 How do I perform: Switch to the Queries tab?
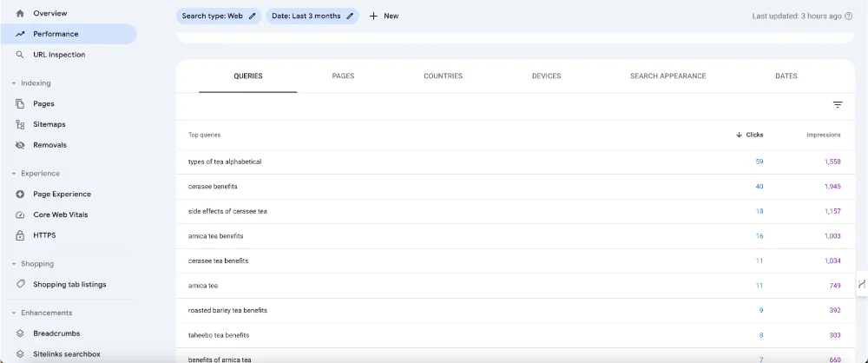coord(248,76)
